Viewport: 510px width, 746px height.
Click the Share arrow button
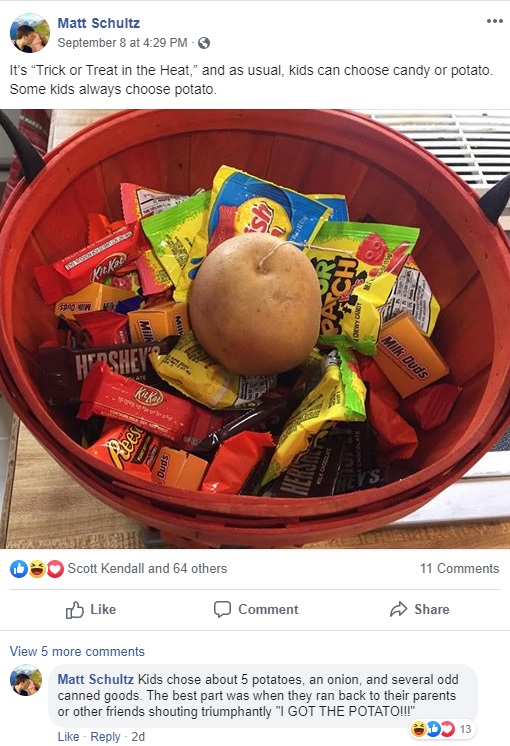[419, 609]
